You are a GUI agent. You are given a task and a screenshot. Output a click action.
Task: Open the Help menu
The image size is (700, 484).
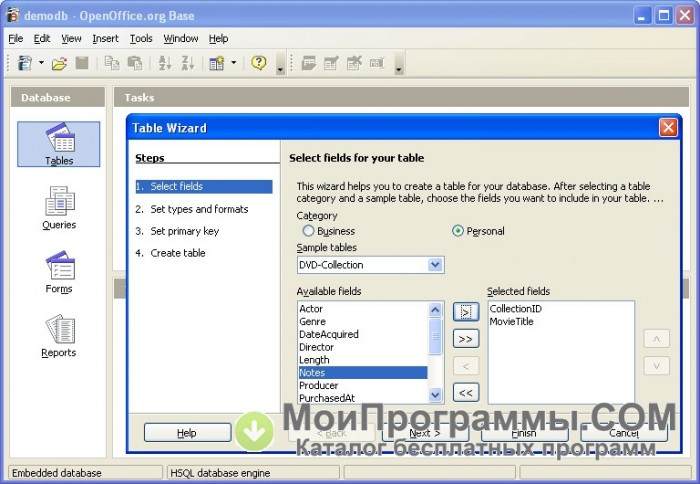coord(218,39)
